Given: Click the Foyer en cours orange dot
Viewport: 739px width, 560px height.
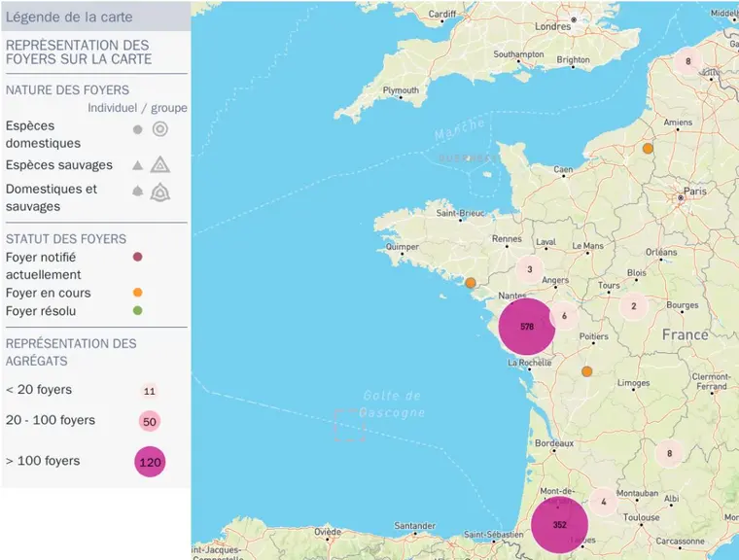Looking at the screenshot, I should (x=138, y=293).
